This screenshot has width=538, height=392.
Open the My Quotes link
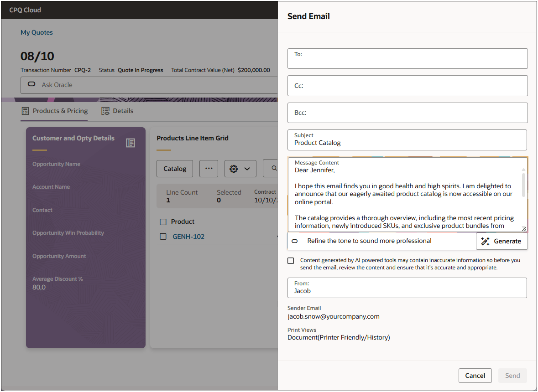37,32
